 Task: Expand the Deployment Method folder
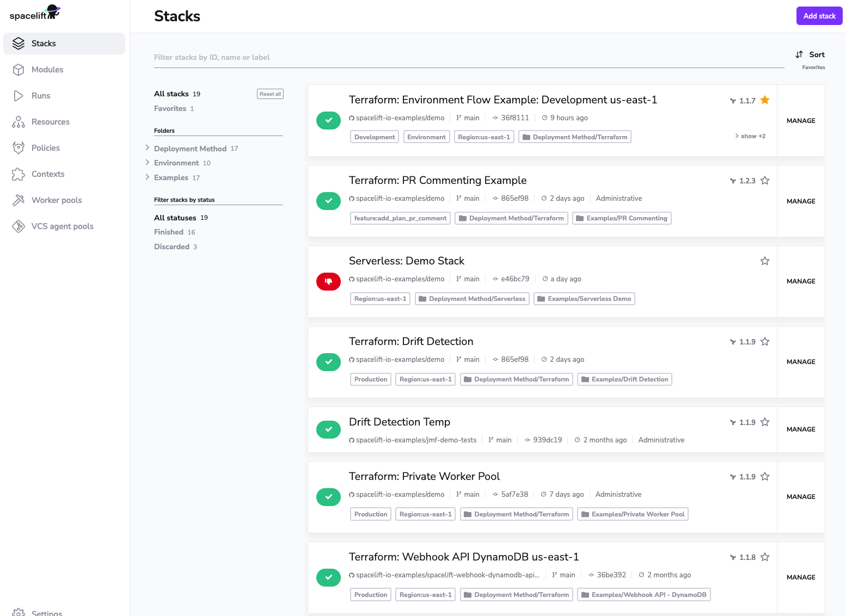point(148,148)
